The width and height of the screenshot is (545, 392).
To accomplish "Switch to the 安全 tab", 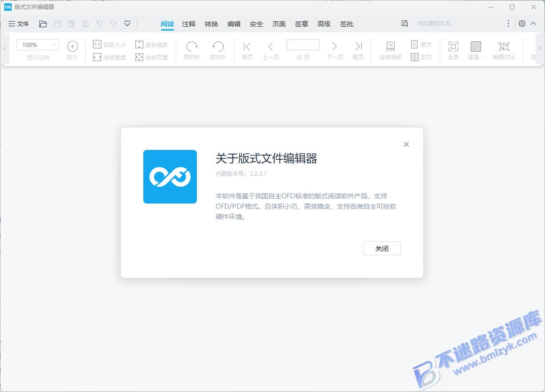I will click(x=257, y=24).
